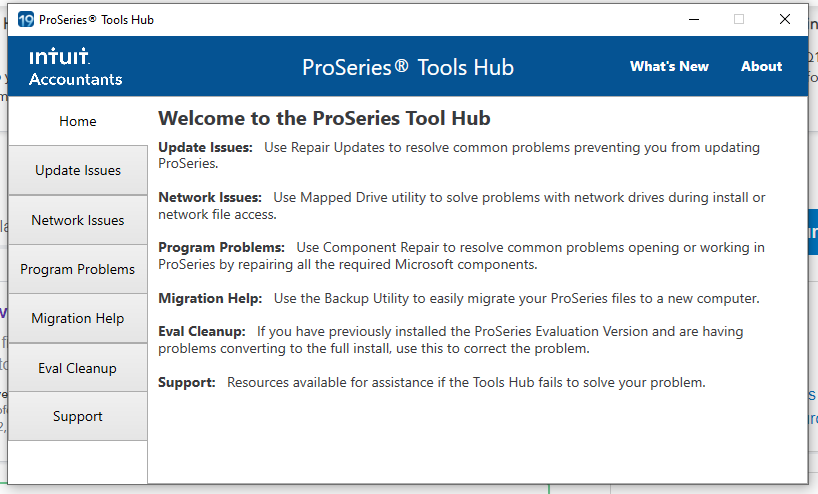
Task: Open the What's New link
Action: [669, 67]
